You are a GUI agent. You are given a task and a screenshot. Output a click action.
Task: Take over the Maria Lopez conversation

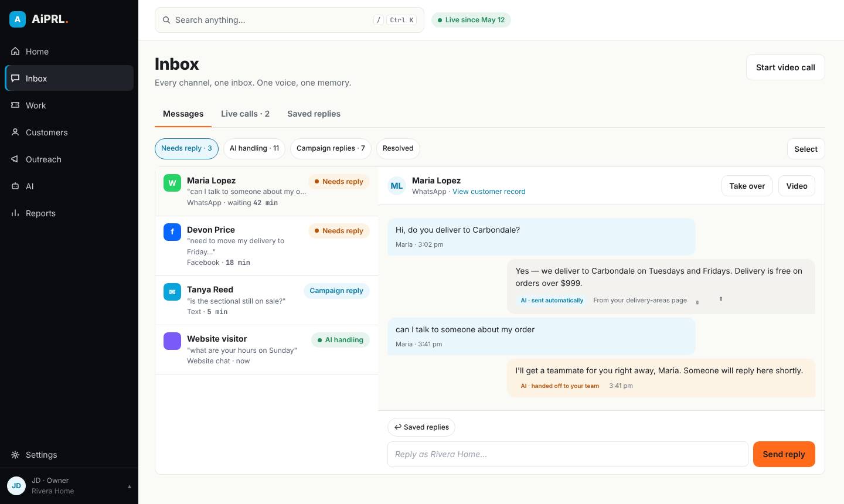pyautogui.click(x=747, y=186)
